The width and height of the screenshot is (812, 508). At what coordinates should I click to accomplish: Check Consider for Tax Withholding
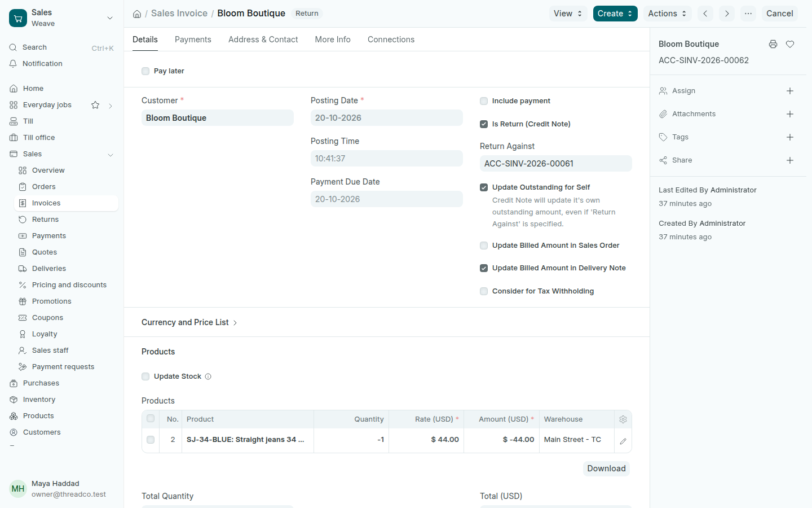484,291
